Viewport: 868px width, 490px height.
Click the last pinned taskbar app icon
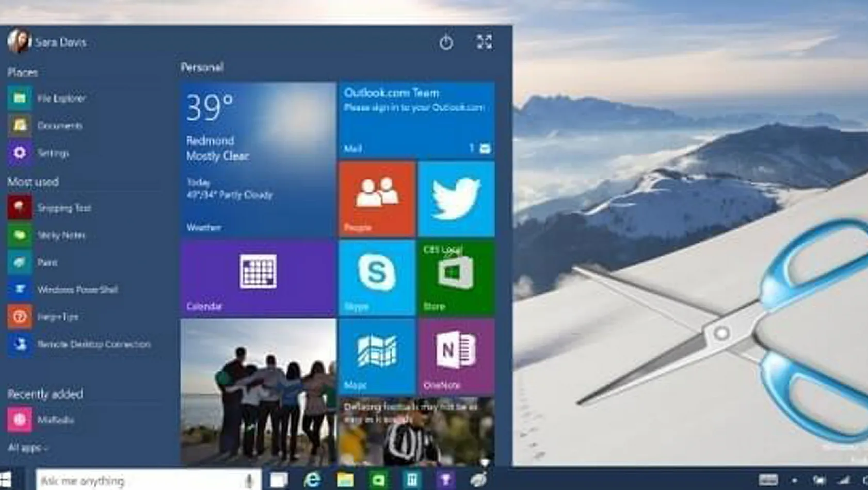coord(479,480)
